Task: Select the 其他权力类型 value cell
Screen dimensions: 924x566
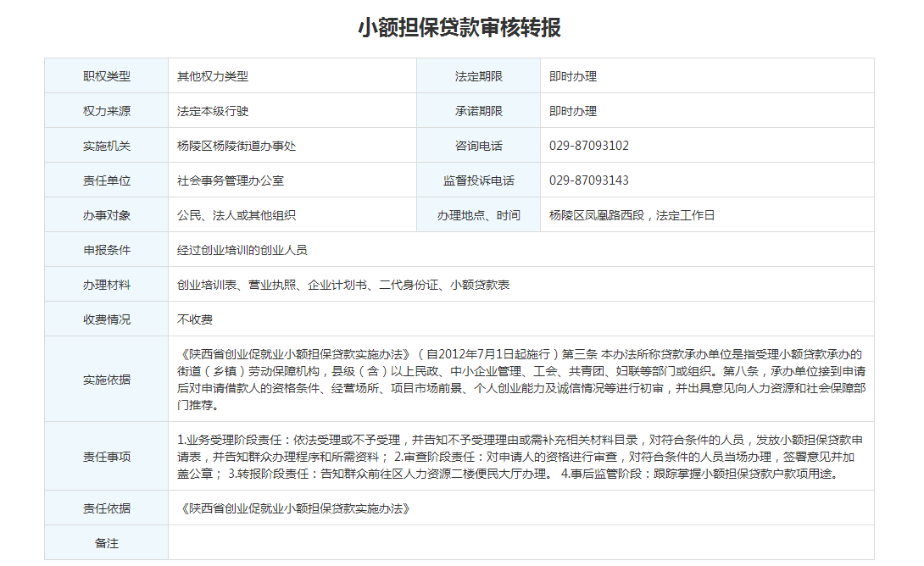Action: (x=213, y=76)
